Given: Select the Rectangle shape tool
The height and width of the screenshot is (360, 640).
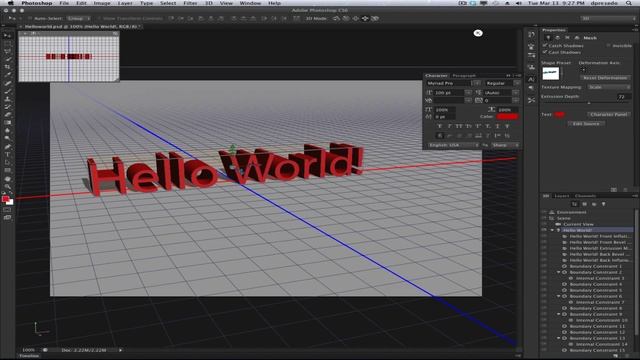Looking at the screenshot, I should pyautogui.click(x=7, y=171).
